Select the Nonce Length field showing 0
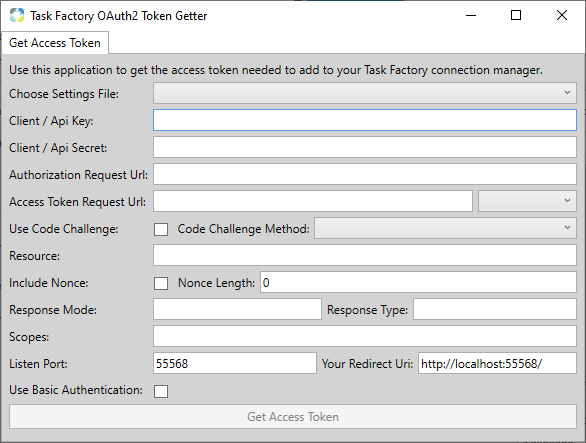The width and height of the screenshot is (586, 443). 418,282
